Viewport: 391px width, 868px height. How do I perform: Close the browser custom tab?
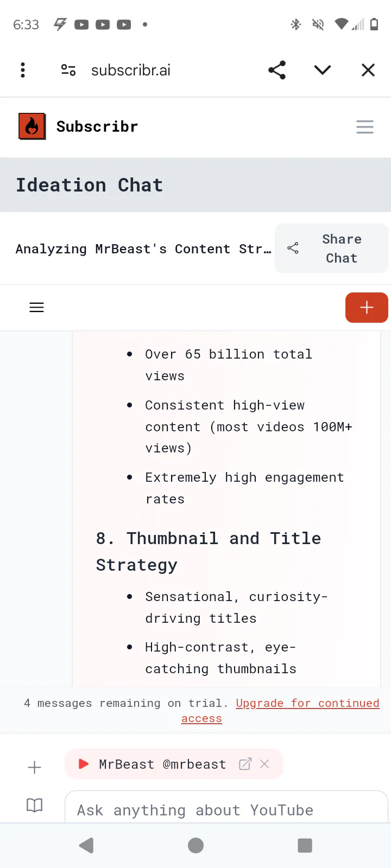368,70
